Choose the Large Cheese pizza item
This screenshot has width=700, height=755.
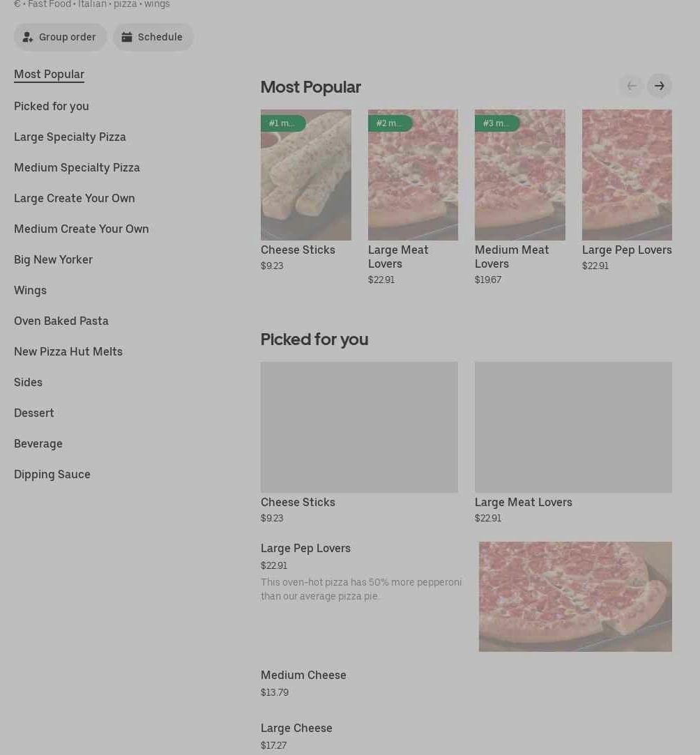point(296,729)
